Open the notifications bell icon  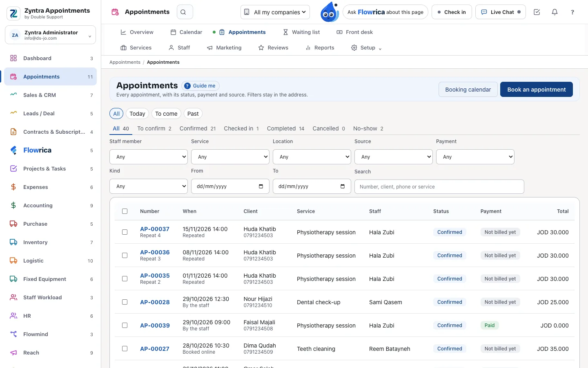pyautogui.click(x=555, y=12)
